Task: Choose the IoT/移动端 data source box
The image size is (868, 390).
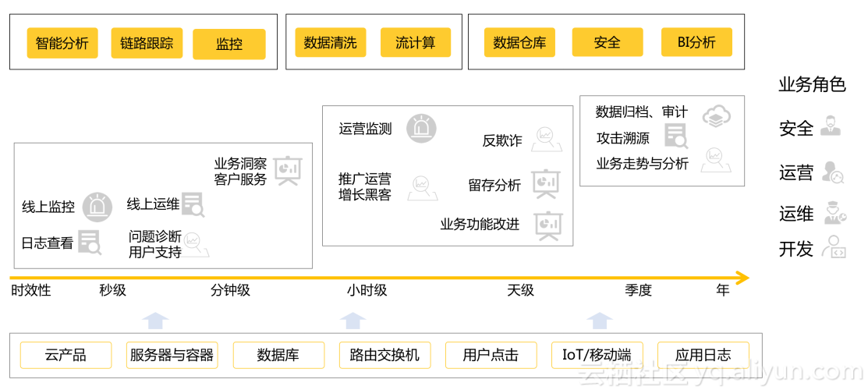Action: [x=597, y=355]
